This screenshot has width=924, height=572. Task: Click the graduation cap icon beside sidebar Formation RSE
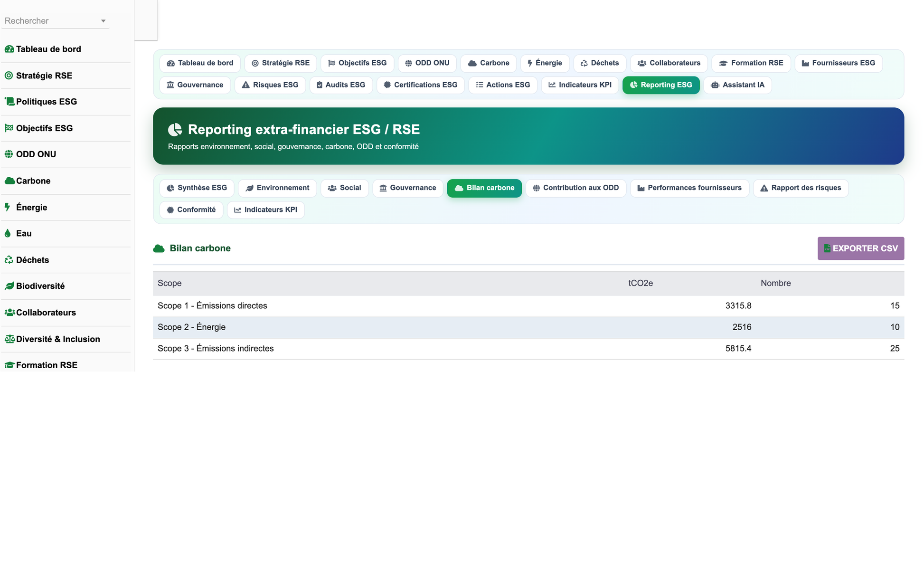click(x=9, y=365)
